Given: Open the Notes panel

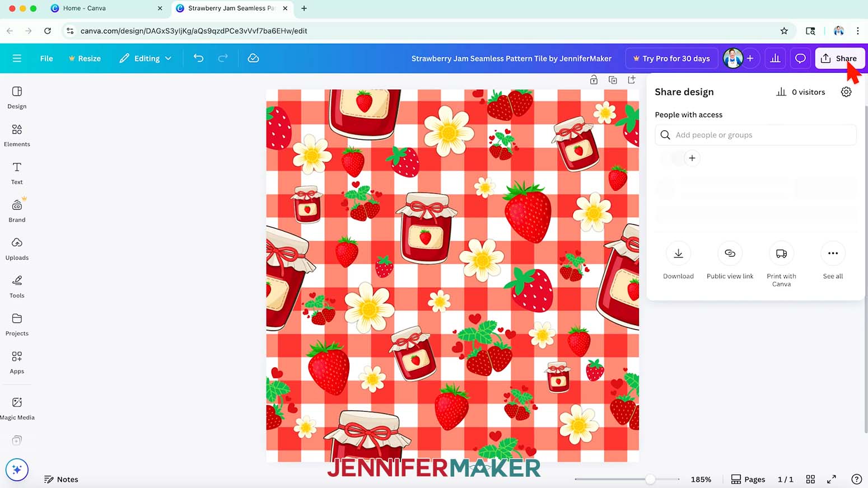Looking at the screenshot, I should [x=61, y=480].
